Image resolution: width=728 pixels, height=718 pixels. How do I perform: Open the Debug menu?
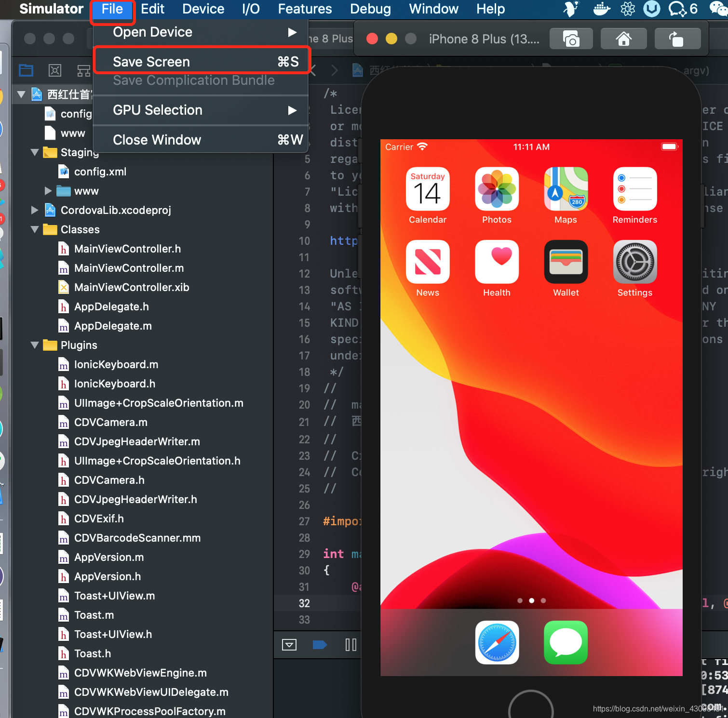(370, 9)
